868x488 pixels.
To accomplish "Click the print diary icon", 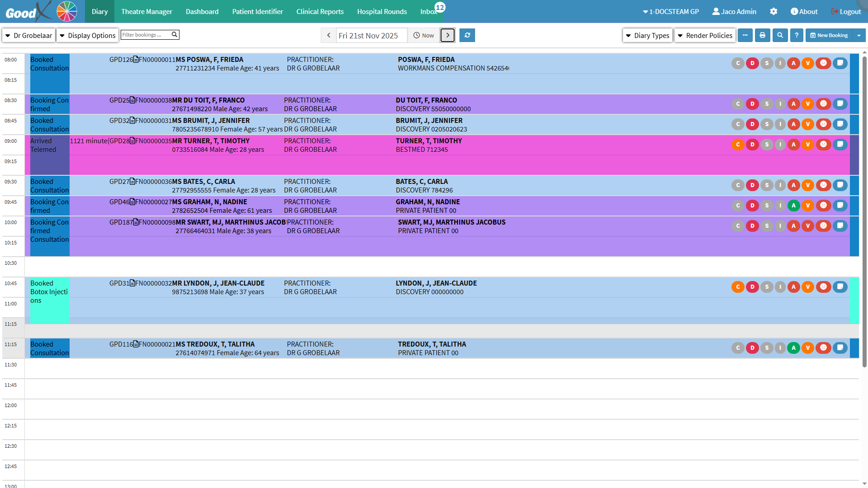I will click(x=762, y=35).
